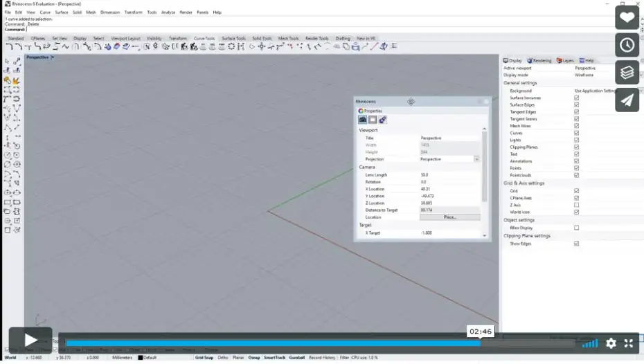The width and height of the screenshot is (644, 364).
Task: Select the camera view properties icon
Action: (362, 120)
